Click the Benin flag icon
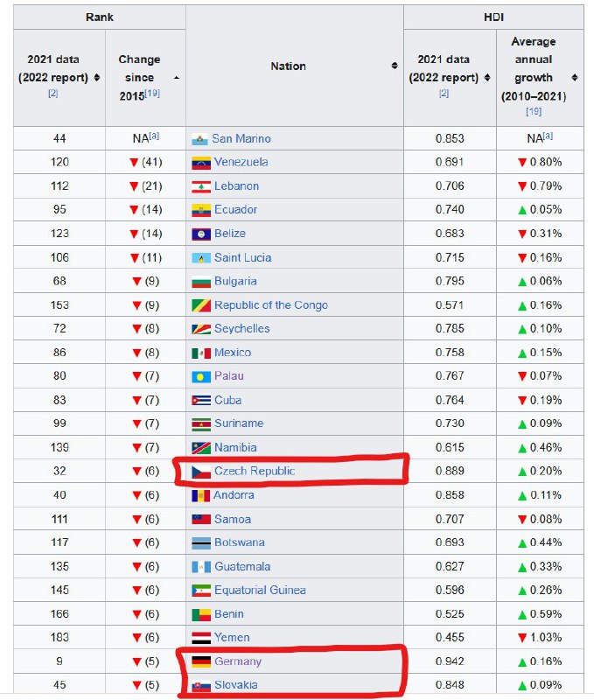 coord(201,615)
